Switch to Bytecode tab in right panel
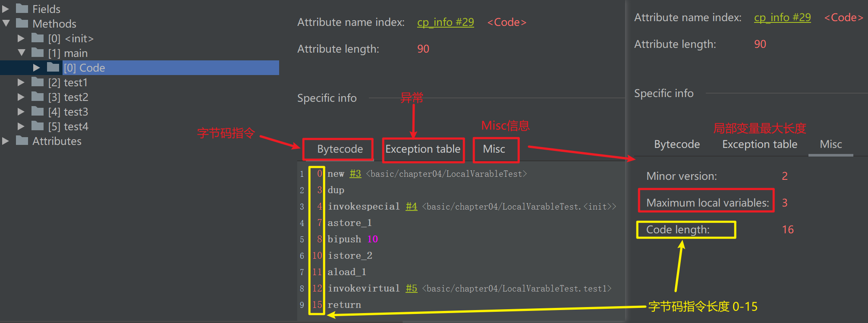This screenshot has height=323, width=868. (677, 144)
